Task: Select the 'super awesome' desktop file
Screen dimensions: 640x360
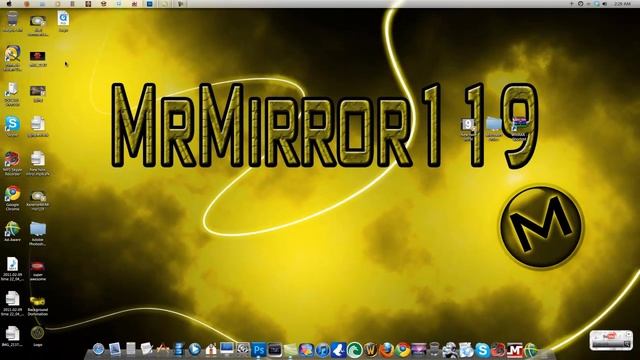Action: point(38,270)
